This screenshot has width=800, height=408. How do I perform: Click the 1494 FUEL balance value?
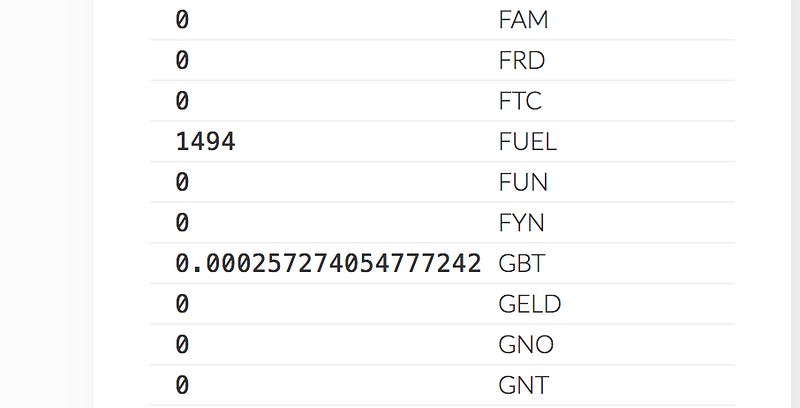(205, 142)
